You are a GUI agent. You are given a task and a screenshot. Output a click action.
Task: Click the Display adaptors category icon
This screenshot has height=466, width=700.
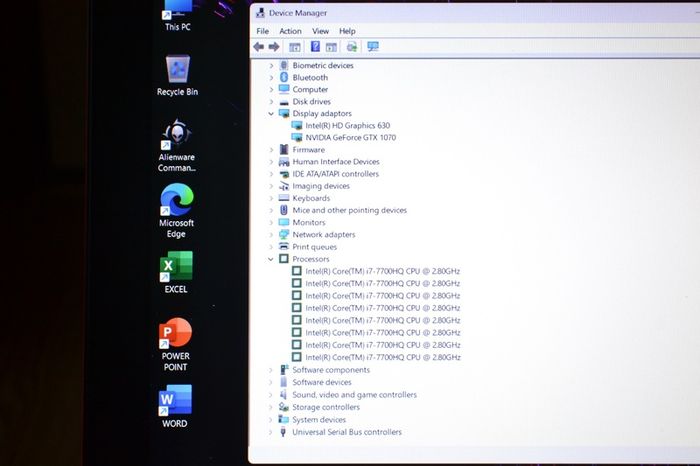tap(284, 113)
